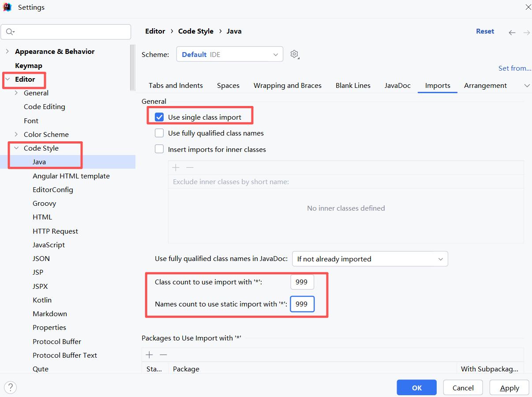Select Angular HTML template
Screen dimensions: 532x397
pyautogui.click(x=71, y=176)
